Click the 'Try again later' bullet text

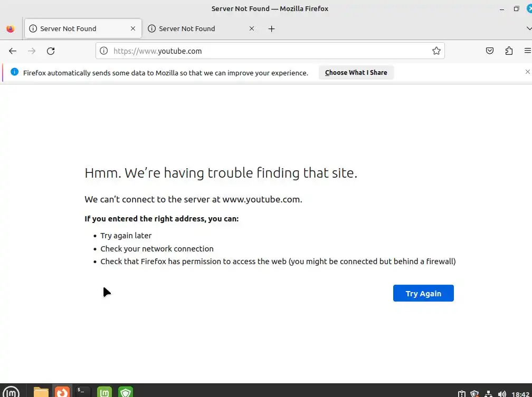pos(126,236)
